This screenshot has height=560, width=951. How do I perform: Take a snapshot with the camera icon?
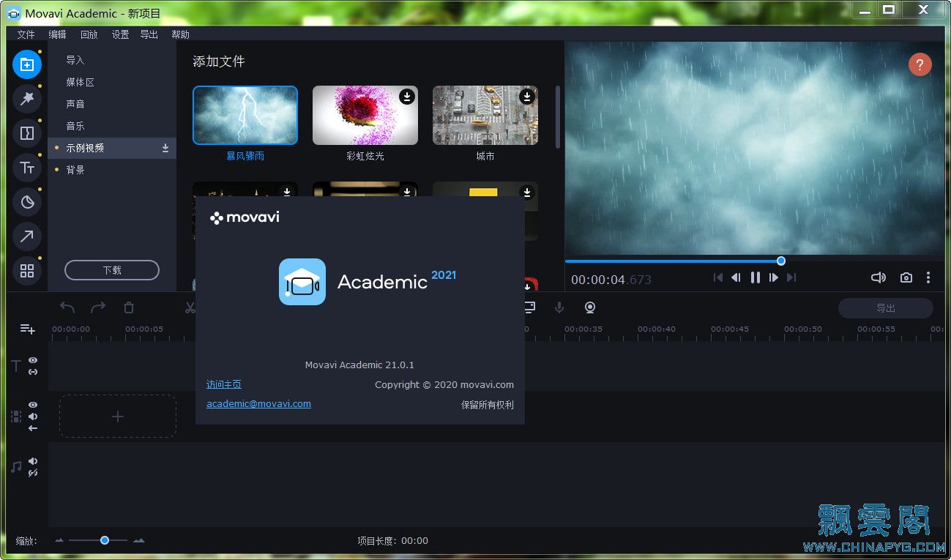pos(906,277)
